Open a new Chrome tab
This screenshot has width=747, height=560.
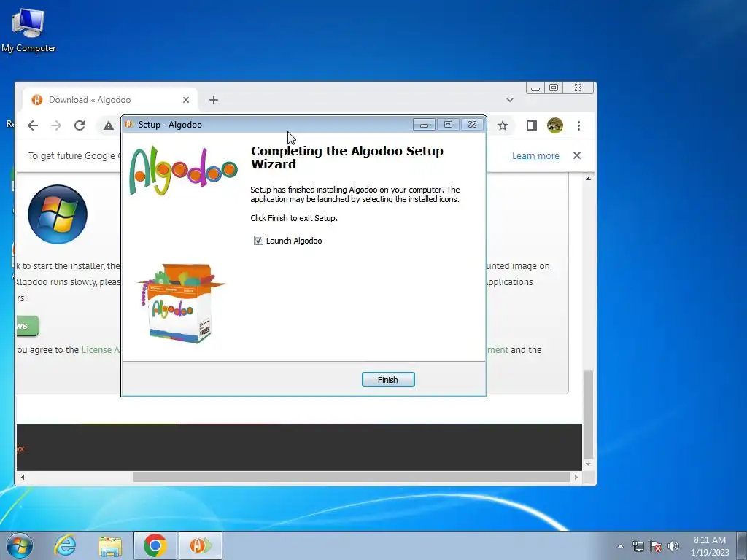(x=214, y=99)
